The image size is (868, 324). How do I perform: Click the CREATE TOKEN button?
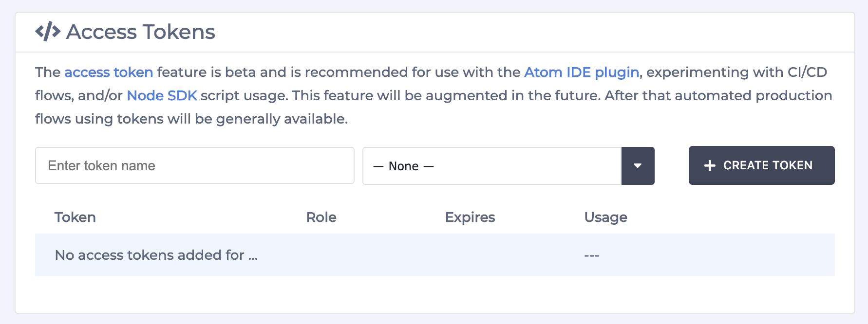(761, 165)
